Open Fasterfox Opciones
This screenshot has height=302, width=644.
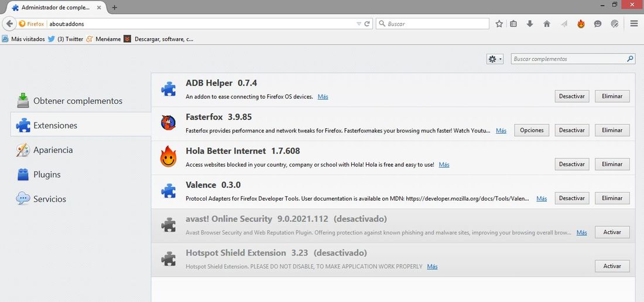(x=532, y=130)
